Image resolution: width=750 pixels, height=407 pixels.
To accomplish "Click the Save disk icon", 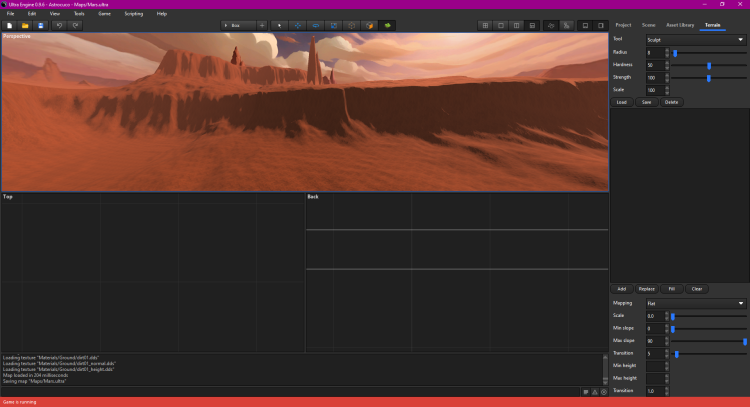I will coord(40,25).
